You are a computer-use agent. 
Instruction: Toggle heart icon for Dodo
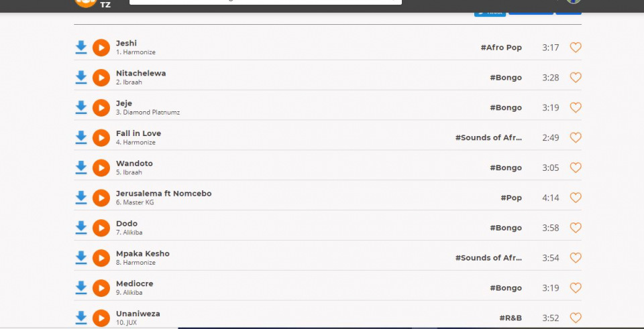[575, 228]
